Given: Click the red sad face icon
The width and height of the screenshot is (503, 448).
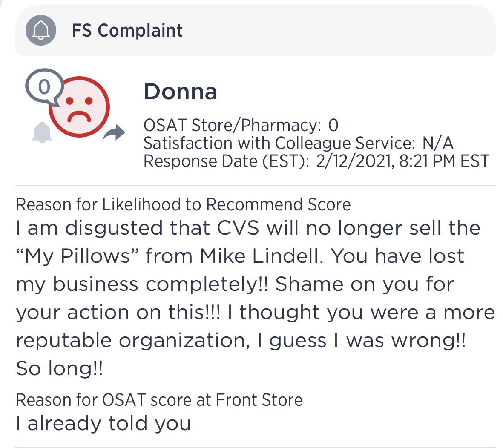Looking at the screenshot, I should tap(79, 107).
